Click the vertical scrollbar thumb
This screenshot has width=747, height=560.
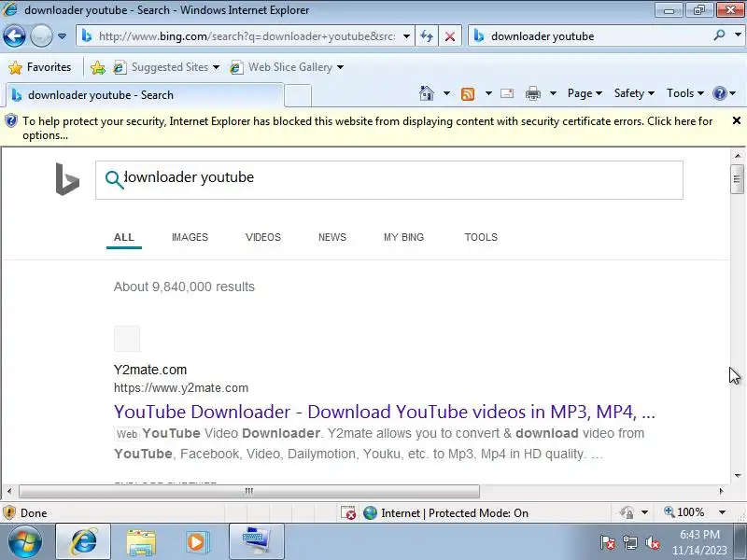(x=737, y=179)
